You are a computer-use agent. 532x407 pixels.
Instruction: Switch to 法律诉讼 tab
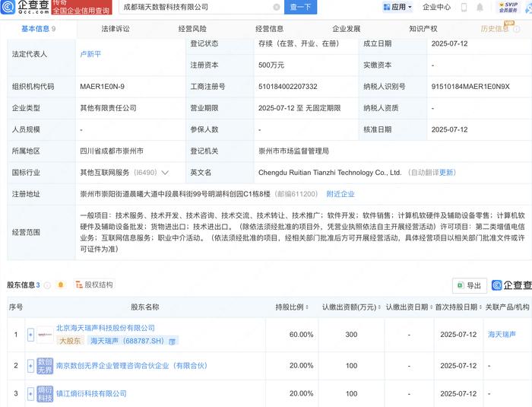tap(116, 29)
